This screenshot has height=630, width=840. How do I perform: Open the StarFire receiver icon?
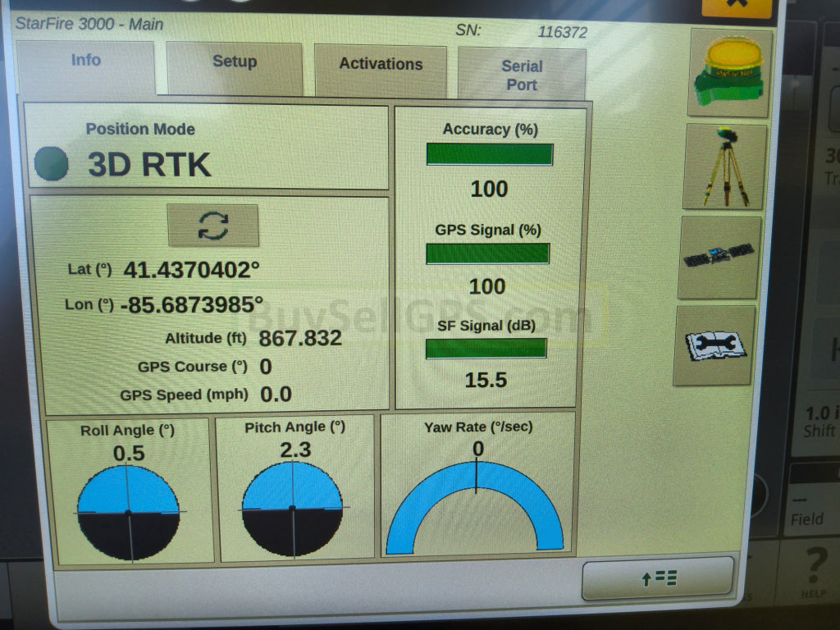[x=729, y=72]
